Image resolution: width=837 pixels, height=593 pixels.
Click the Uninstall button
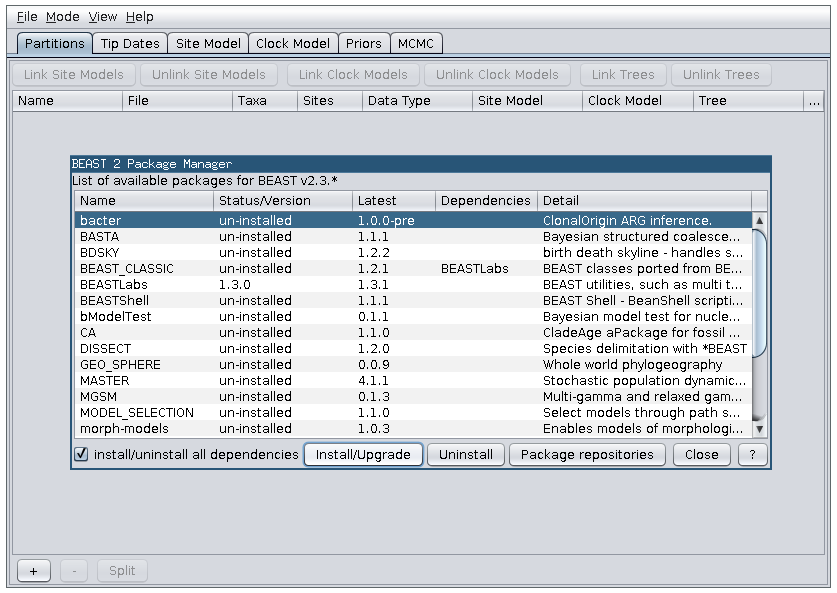click(466, 455)
